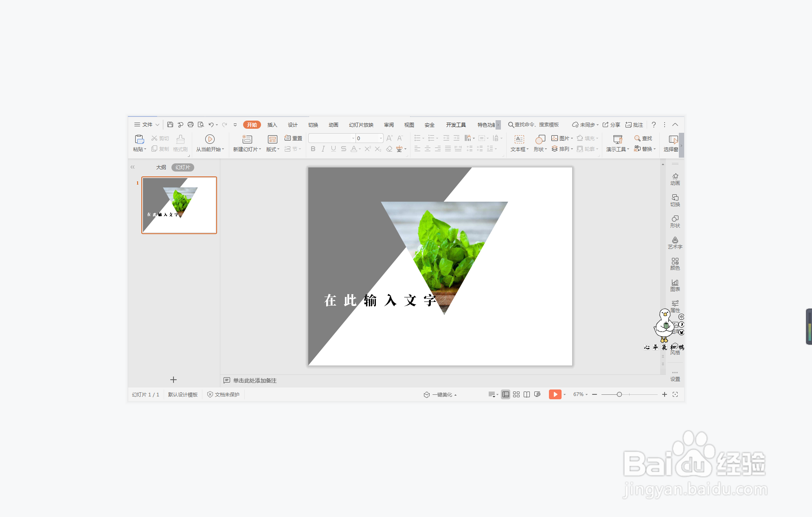The image size is (812, 517).
Task: Open Chart (图表) panel in right sidebar
Action: point(675,285)
